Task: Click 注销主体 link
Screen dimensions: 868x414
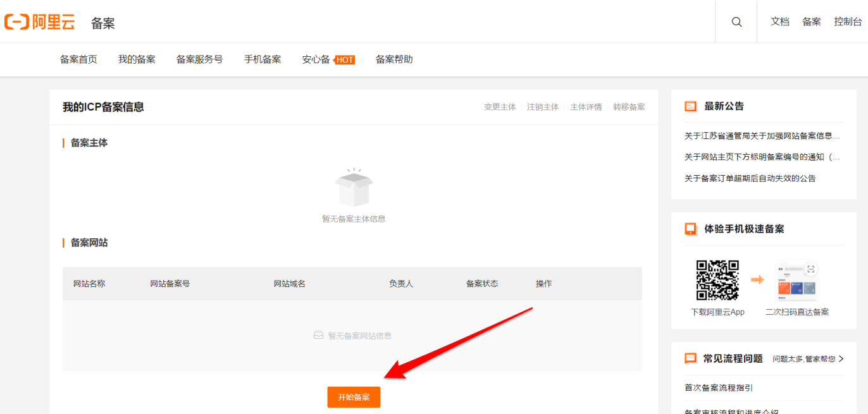Action: pyautogui.click(x=543, y=107)
